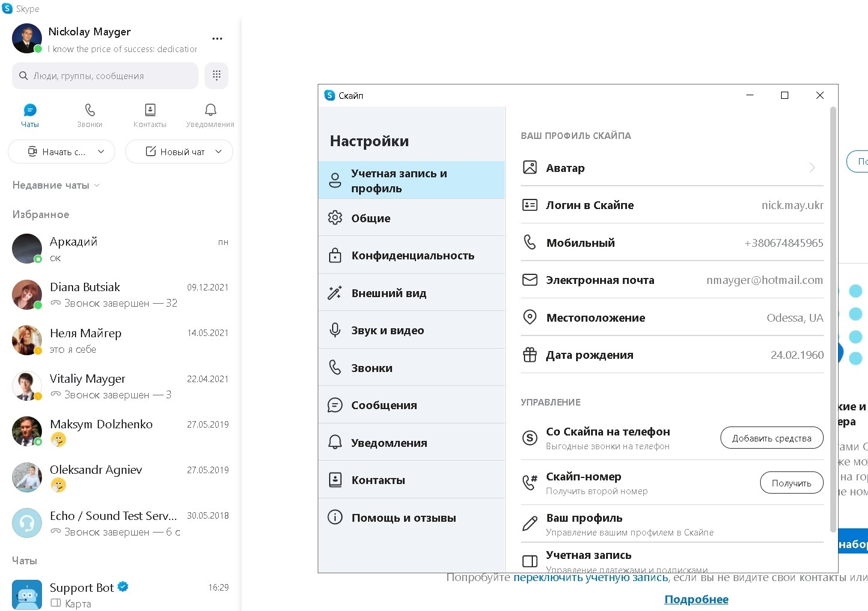
Task: Open Общие settings section
Action: [x=412, y=217]
